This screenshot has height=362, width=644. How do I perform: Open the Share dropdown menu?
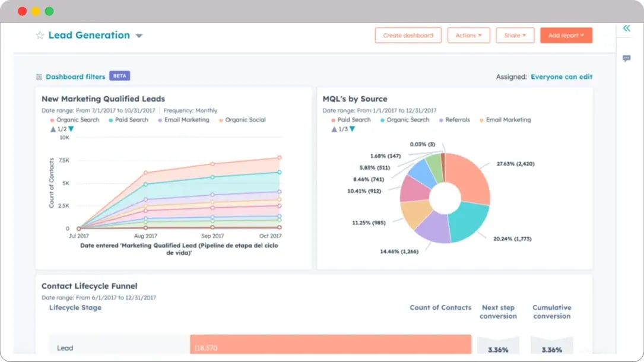coord(515,35)
